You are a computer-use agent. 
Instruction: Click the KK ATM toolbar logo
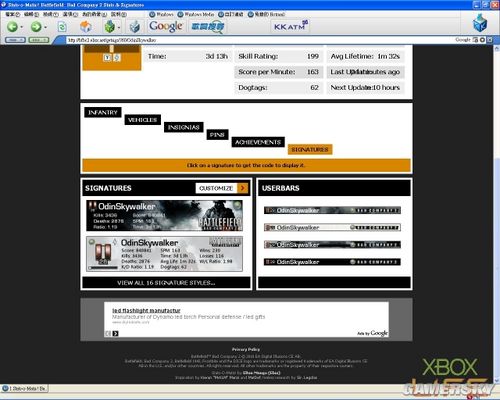click(x=290, y=26)
